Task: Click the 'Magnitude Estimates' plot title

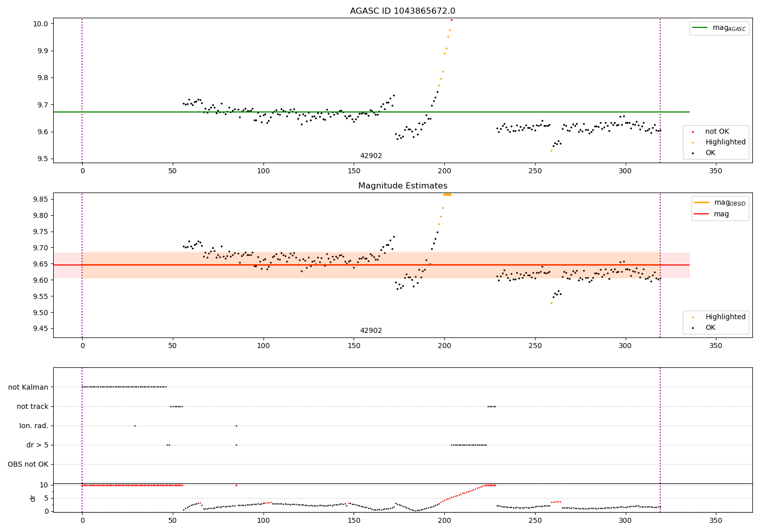Action: coord(402,186)
